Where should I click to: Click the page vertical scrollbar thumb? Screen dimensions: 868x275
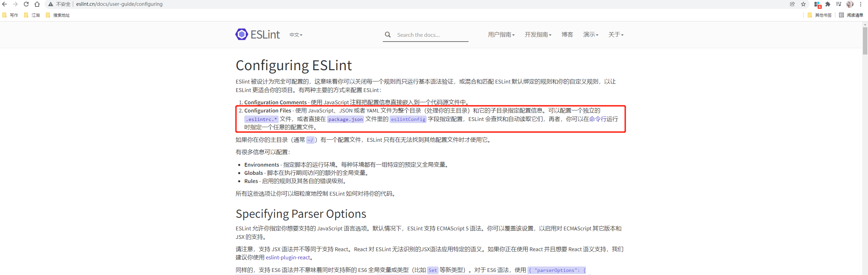click(x=865, y=41)
